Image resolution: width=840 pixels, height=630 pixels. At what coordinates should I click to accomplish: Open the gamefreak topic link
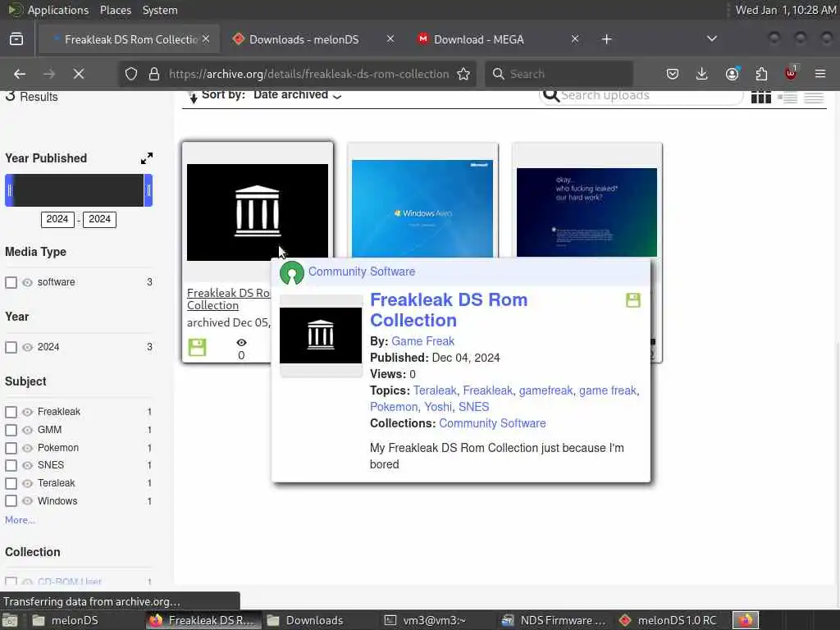tap(546, 390)
